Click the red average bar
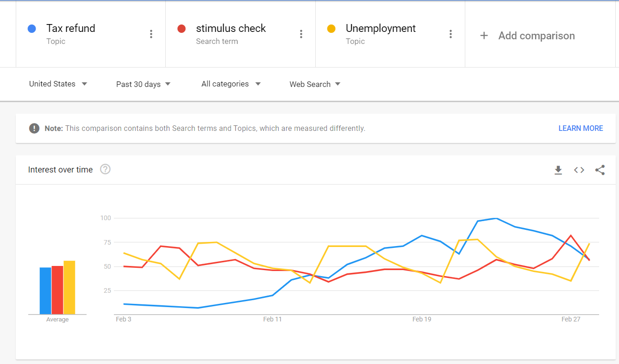 tap(57, 290)
